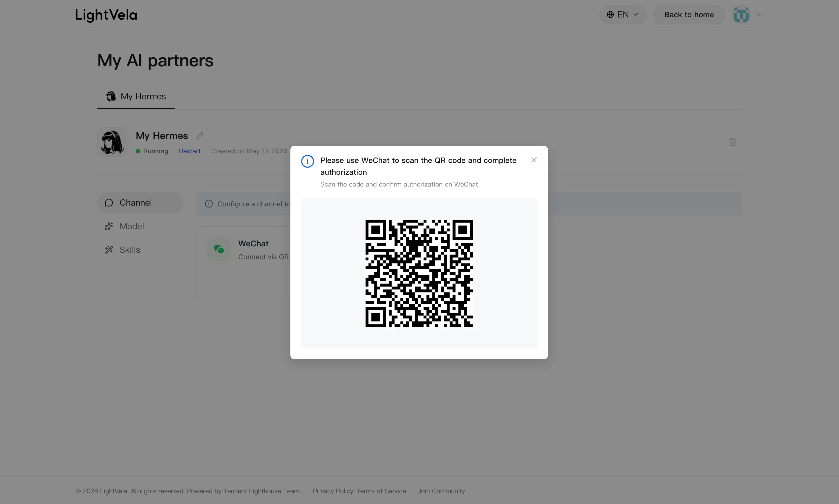The width and height of the screenshot is (839, 504).
Task: Edit the My Hermes name pencil icon
Action: [200, 136]
